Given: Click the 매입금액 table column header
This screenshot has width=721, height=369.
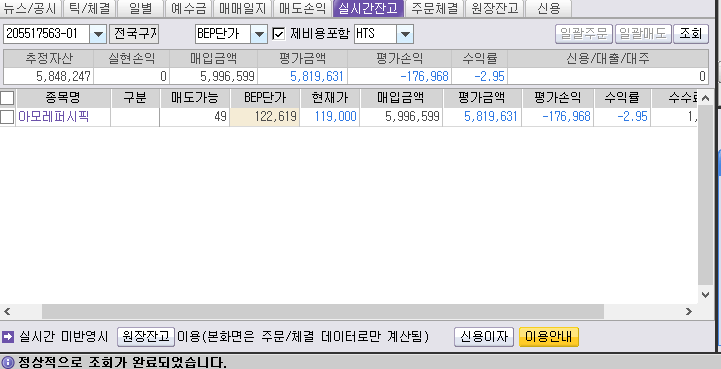Looking at the screenshot, I should point(401,98).
